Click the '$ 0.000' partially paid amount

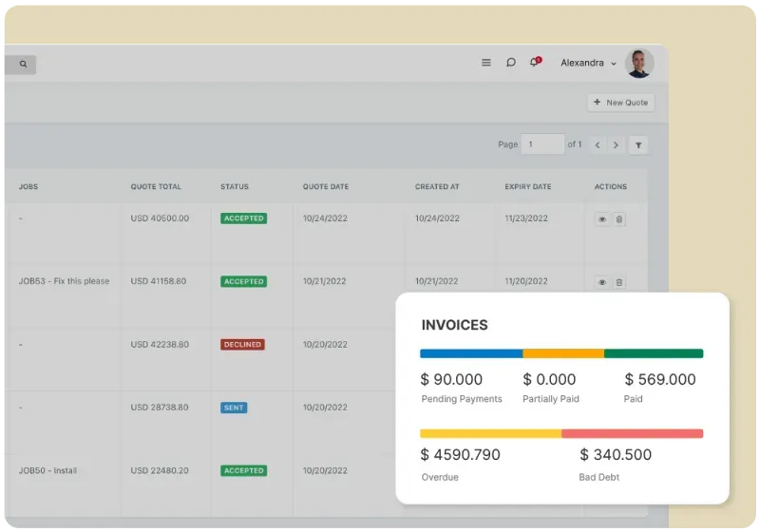point(549,379)
